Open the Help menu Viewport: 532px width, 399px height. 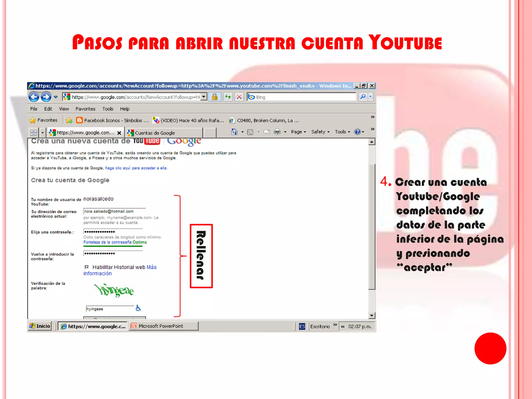[125, 109]
